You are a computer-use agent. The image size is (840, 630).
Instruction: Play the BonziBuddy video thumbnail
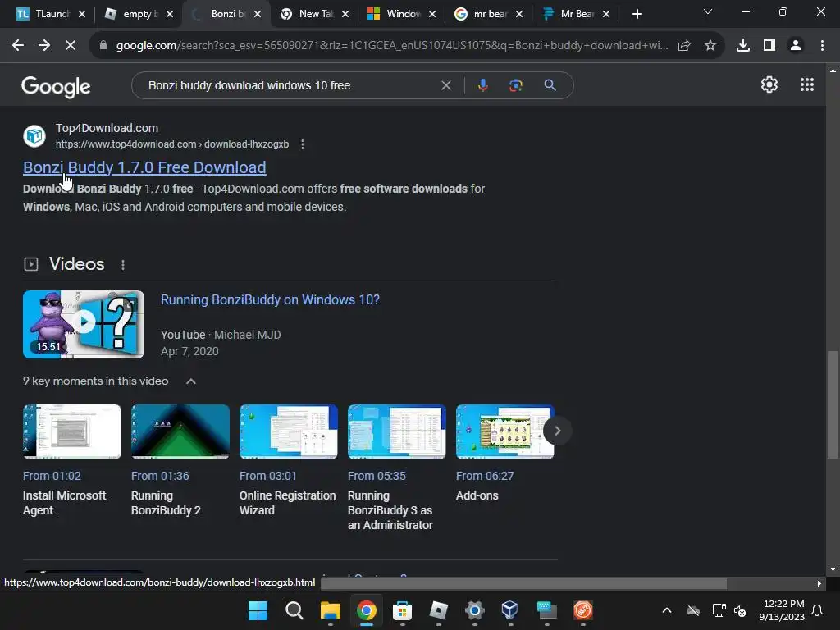pos(84,324)
